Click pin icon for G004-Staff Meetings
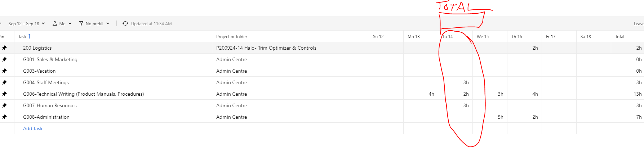The image size is (644, 154). pos(4,82)
